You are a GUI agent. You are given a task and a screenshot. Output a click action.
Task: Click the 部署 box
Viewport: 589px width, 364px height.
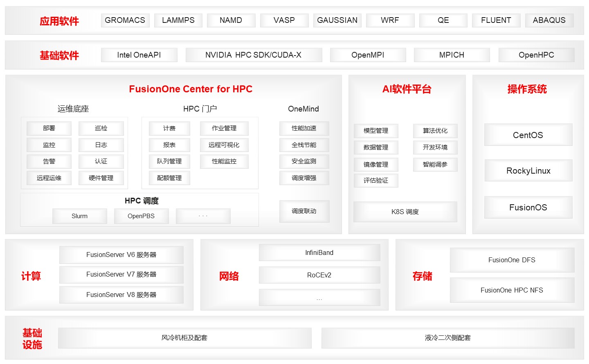[x=49, y=128]
